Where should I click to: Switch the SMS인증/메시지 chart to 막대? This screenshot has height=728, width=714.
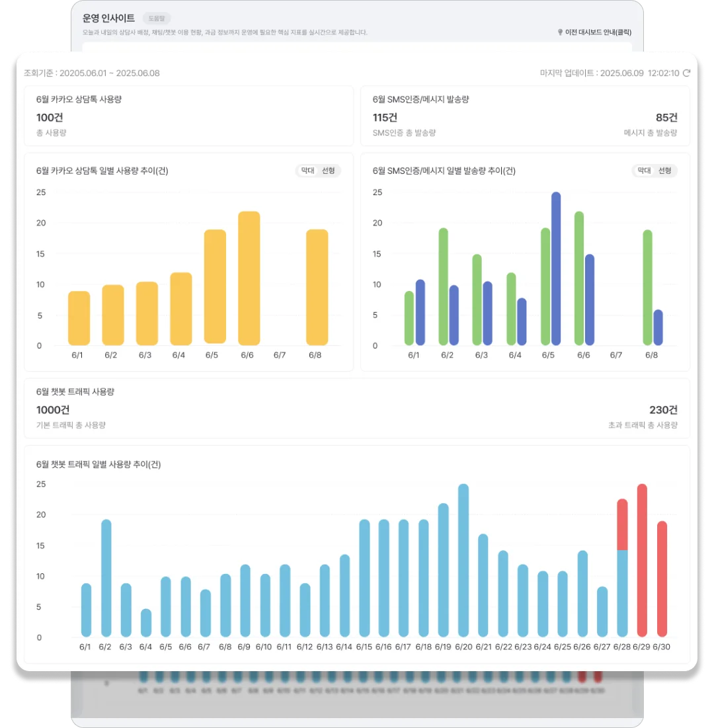coord(644,171)
